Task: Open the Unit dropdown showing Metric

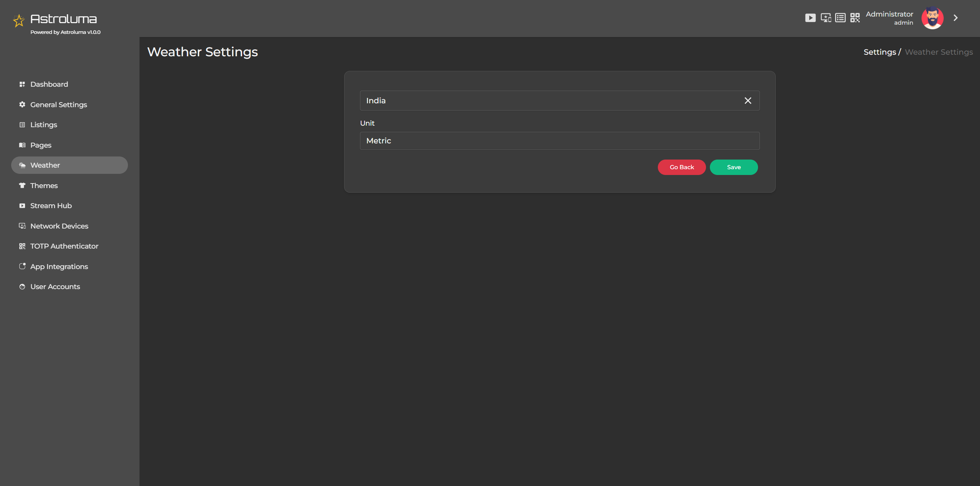Action: tap(560, 141)
